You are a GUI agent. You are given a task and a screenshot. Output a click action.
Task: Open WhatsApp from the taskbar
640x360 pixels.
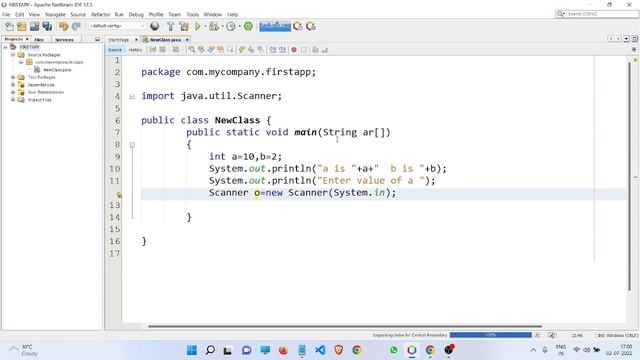coord(393,350)
